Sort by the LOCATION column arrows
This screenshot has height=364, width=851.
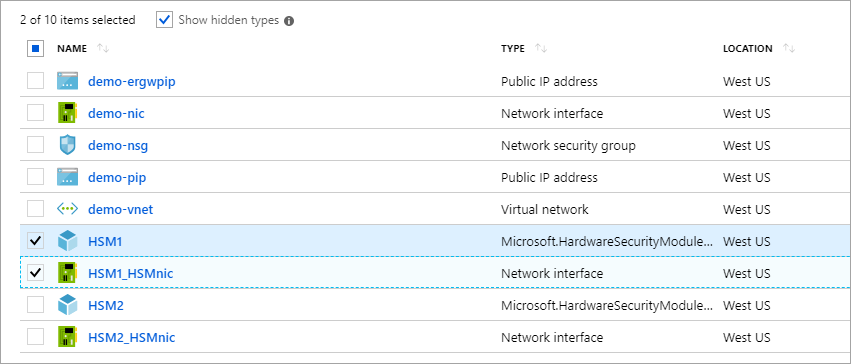click(x=789, y=48)
